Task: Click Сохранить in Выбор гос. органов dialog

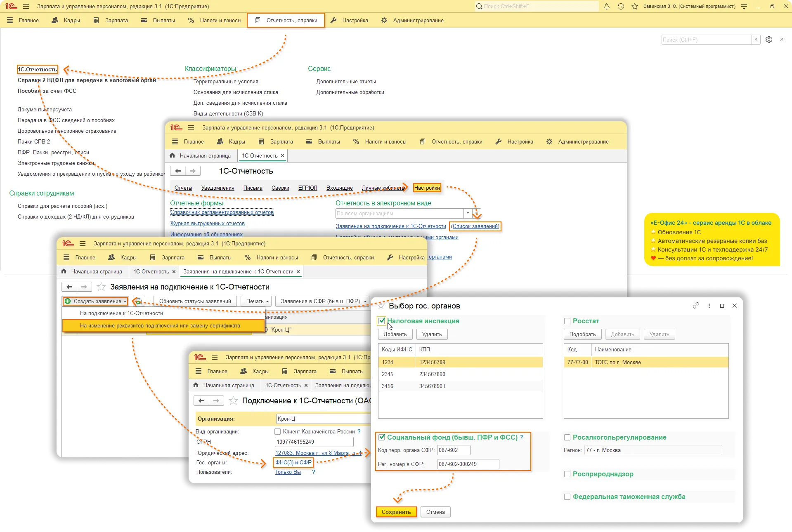Action: coord(396,512)
